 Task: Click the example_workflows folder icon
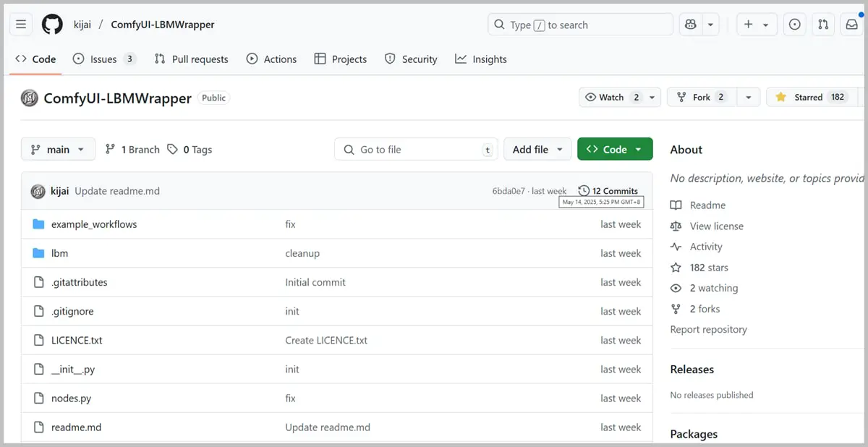pos(38,224)
